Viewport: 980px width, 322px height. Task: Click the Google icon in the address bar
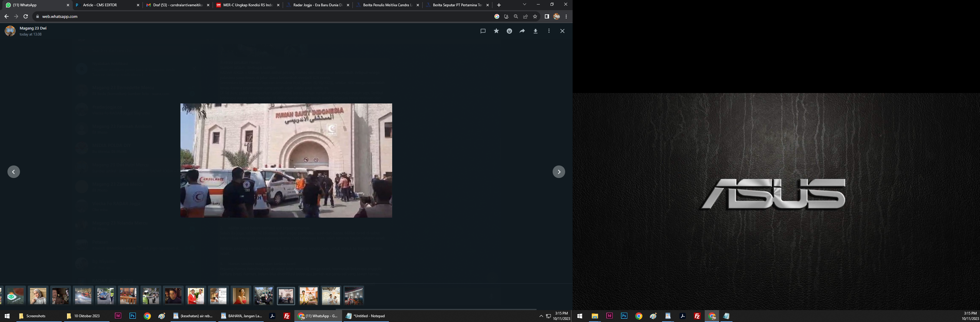(497, 16)
